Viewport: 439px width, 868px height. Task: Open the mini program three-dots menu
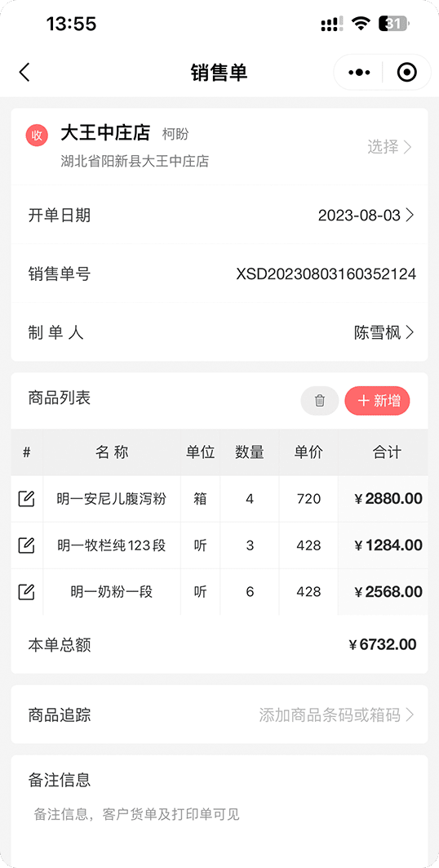(359, 73)
